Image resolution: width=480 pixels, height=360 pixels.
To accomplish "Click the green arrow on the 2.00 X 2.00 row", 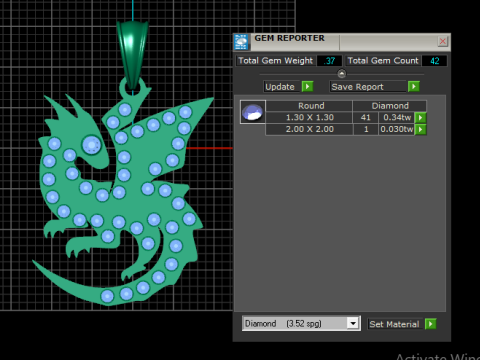I will pyautogui.click(x=421, y=129).
